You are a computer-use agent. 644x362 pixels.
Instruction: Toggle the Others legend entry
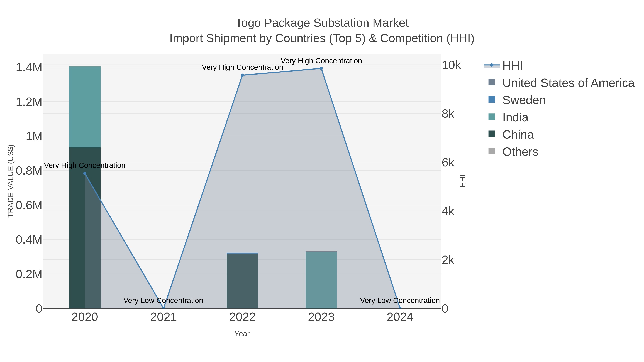(x=513, y=152)
